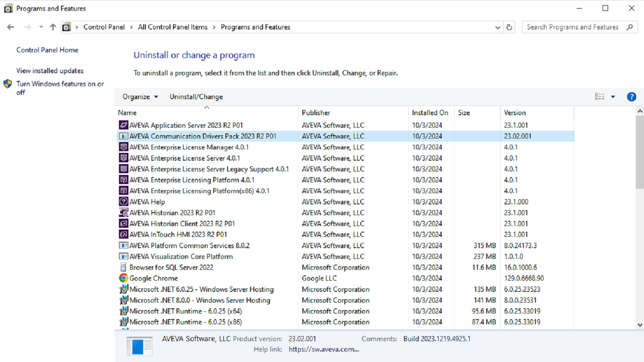Click the AVEVA InTouch HMI icon
Screen dimensions: 644x362
(123, 234)
